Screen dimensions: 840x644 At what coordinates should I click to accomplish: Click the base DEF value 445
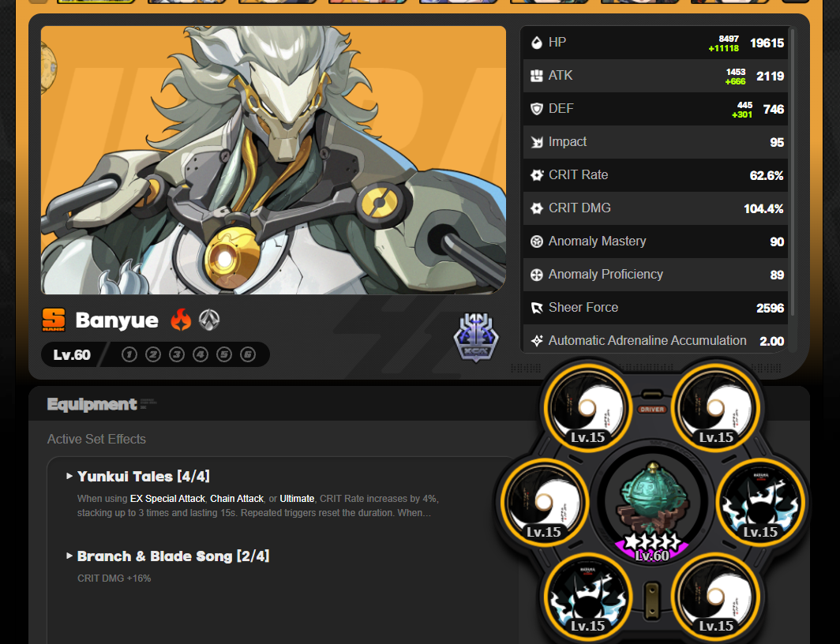click(x=744, y=105)
